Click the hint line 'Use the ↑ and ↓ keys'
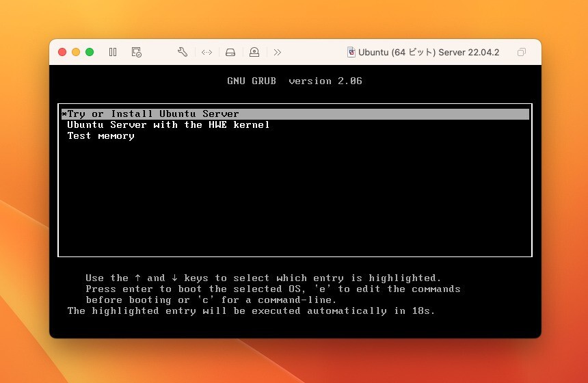 pos(147,278)
